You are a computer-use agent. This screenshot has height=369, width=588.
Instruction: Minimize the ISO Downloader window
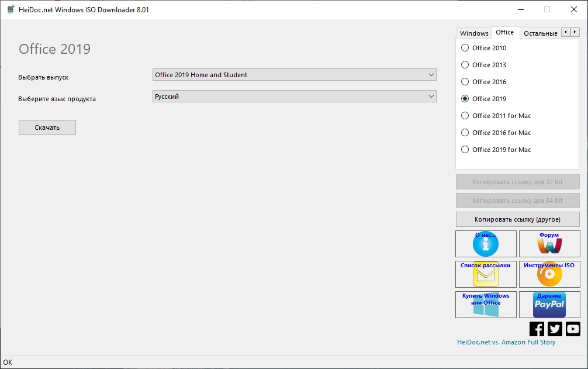pos(521,10)
